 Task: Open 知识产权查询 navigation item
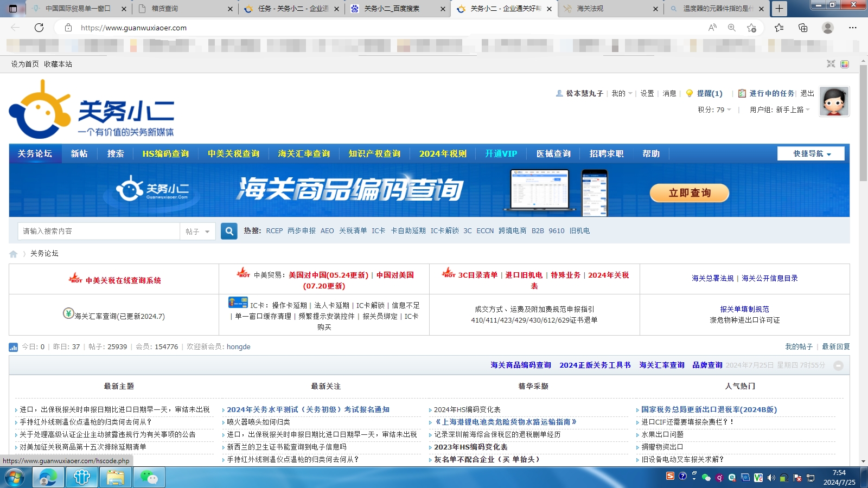[374, 153]
